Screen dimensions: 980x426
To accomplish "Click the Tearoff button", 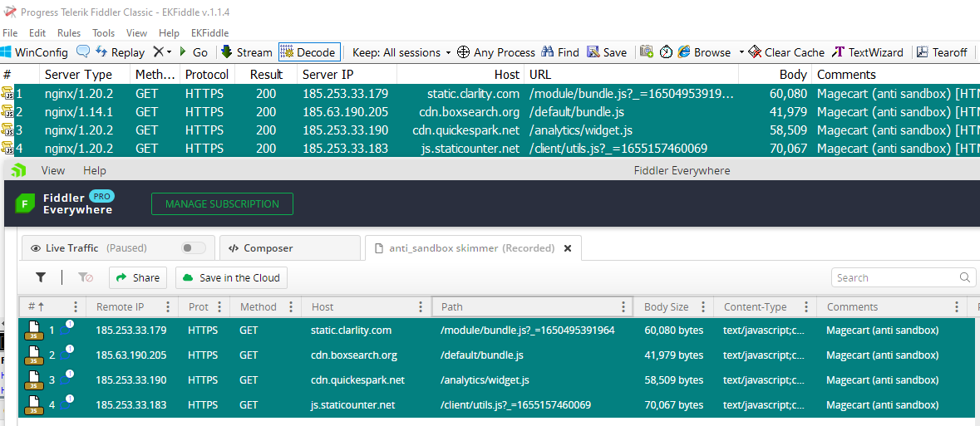I will coord(942,52).
